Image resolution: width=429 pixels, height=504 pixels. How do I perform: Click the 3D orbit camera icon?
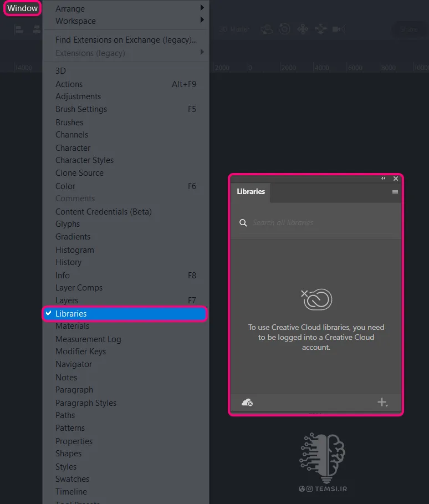(x=267, y=29)
